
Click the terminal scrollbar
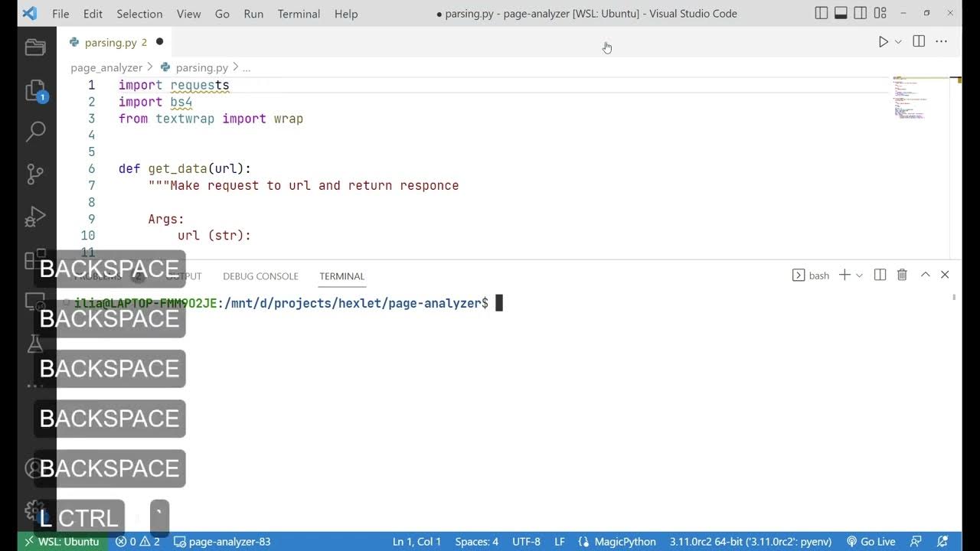click(x=954, y=297)
